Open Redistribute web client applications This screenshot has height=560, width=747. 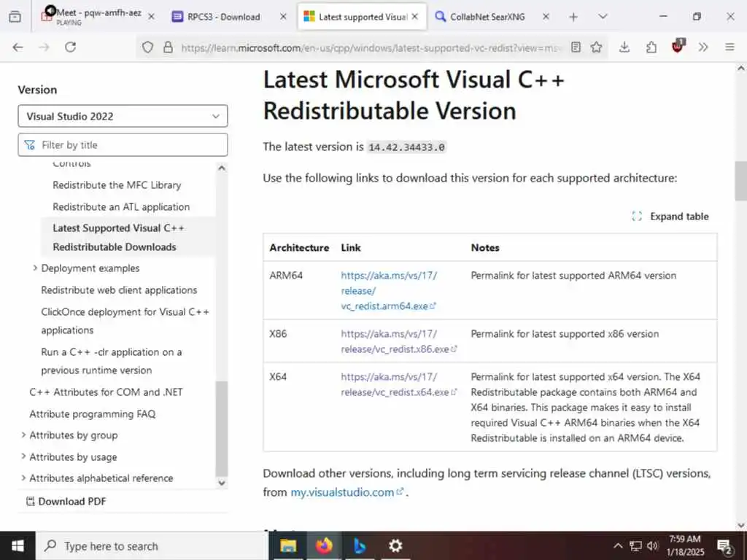coord(119,290)
